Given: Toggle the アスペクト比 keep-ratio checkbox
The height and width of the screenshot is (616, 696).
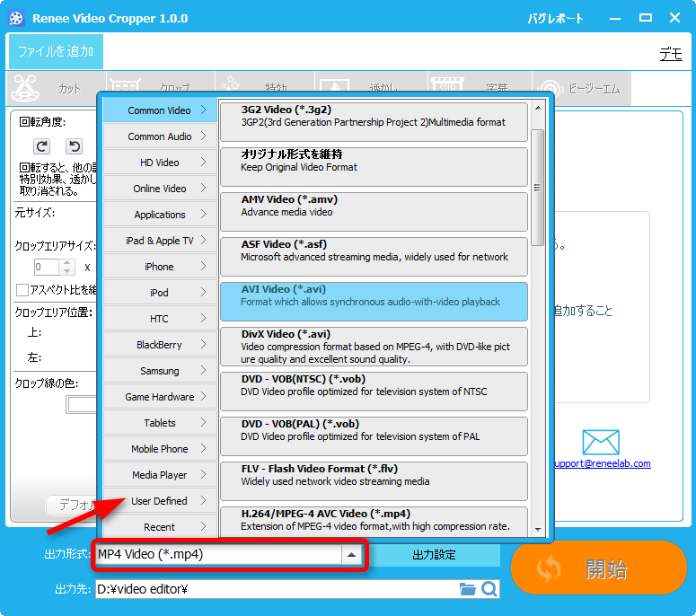Looking at the screenshot, I should point(22,290).
